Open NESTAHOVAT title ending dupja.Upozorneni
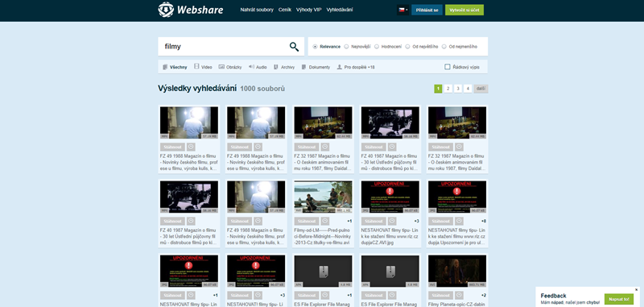The height and width of the screenshot is (307, 644). pos(456,237)
